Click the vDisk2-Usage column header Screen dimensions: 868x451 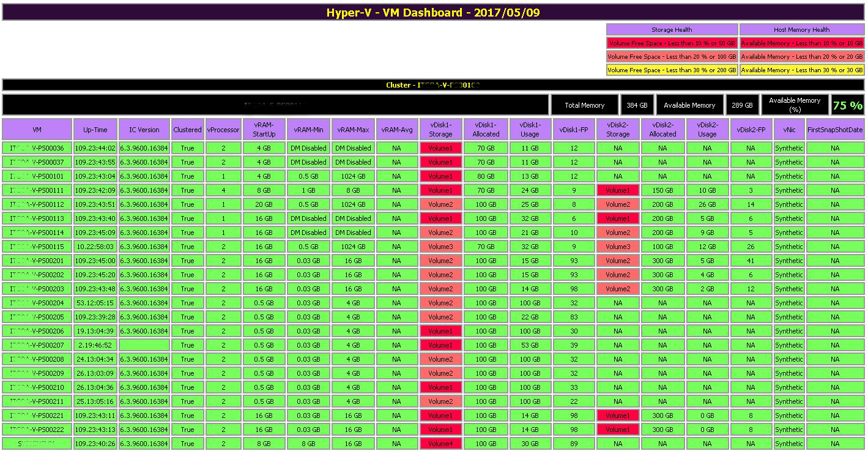point(707,130)
